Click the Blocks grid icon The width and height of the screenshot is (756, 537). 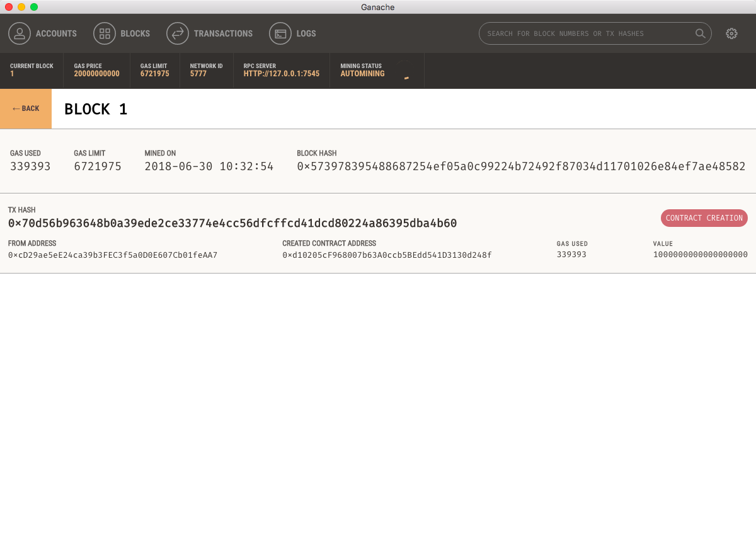[105, 33]
